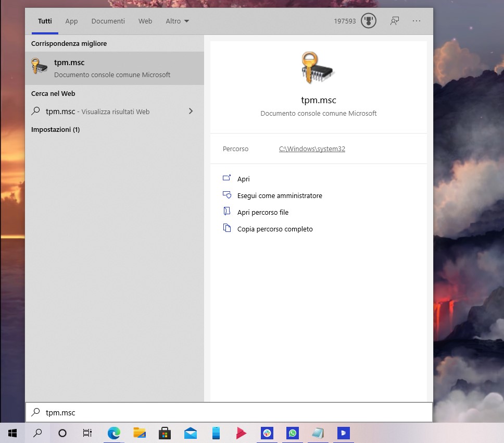Viewport: 504px width, 443px height.
Task: Open the feedback person icon
Action: click(x=395, y=21)
